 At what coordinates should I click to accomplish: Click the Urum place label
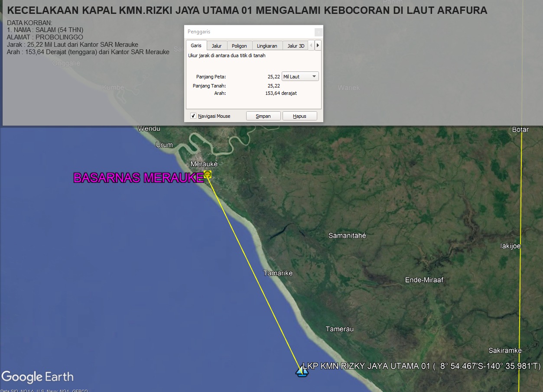point(164,145)
